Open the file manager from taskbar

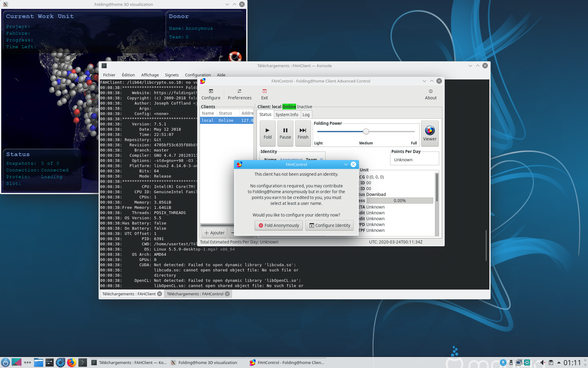(39, 362)
